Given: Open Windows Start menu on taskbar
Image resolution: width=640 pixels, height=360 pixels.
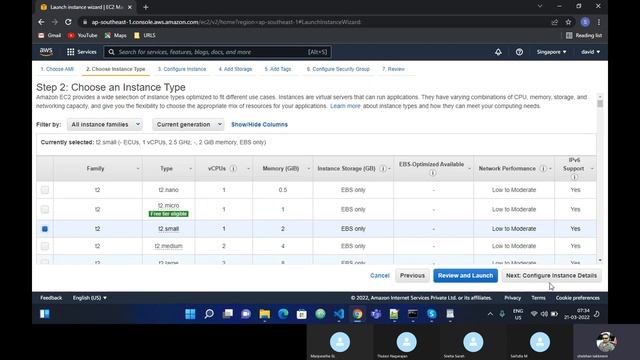Looking at the screenshot, I should (190, 314).
